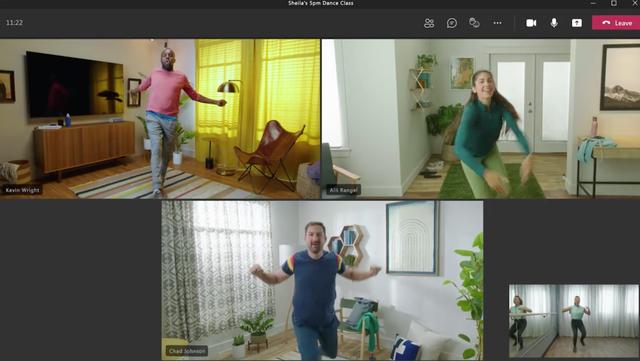Screen dimensions: 640x361
Task: Open the More actions ellipsis menu
Action: [497, 23]
